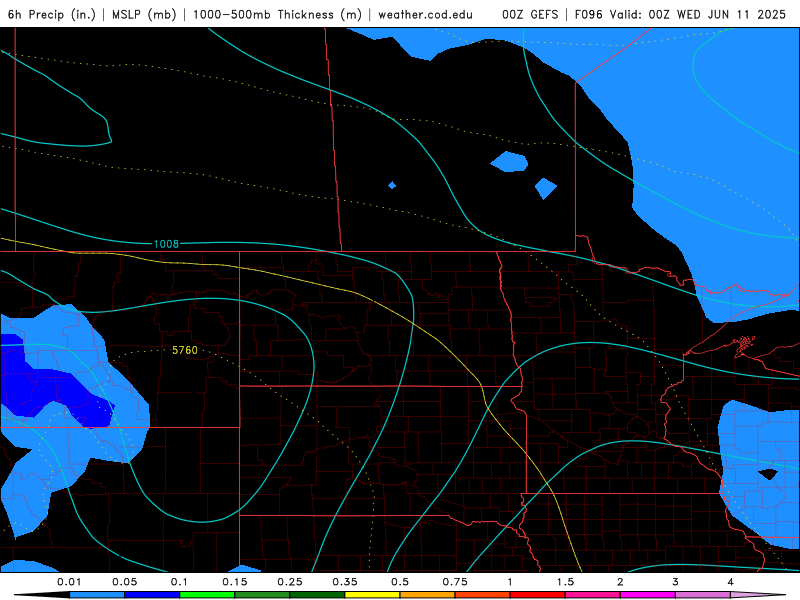Select the pink 1.5 legend swatch
The height and width of the screenshot is (600, 800).
pyautogui.click(x=593, y=595)
